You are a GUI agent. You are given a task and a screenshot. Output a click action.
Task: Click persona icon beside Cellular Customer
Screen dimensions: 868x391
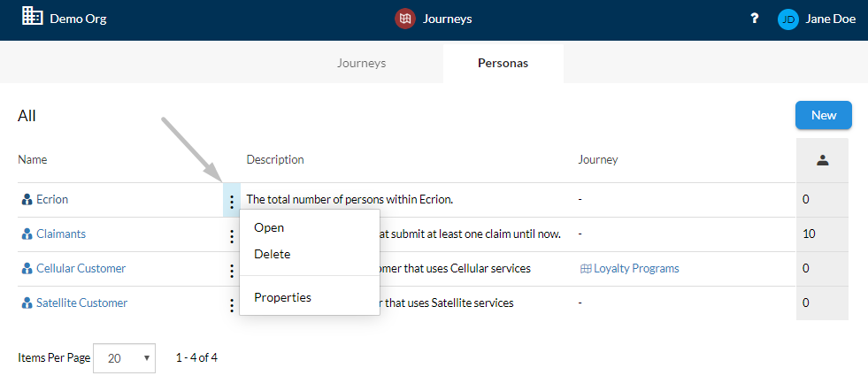point(27,269)
